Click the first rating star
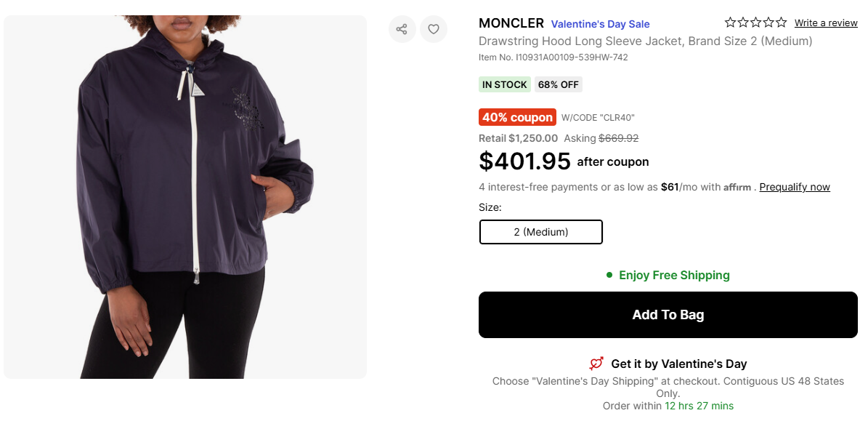868x429 pixels. (x=730, y=23)
